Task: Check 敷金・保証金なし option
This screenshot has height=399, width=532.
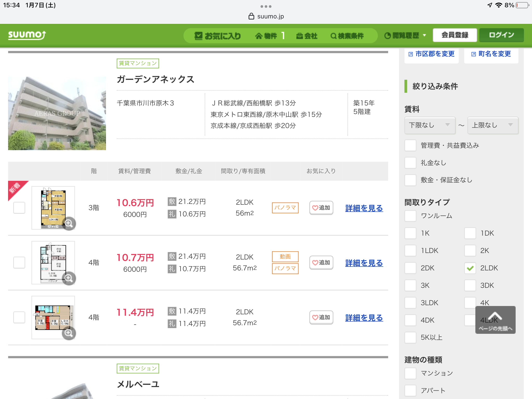Action: click(x=410, y=180)
